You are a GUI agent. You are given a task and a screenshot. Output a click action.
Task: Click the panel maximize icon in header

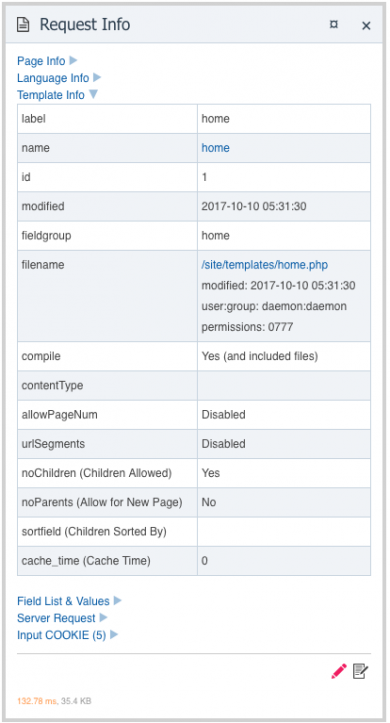pyautogui.click(x=334, y=25)
